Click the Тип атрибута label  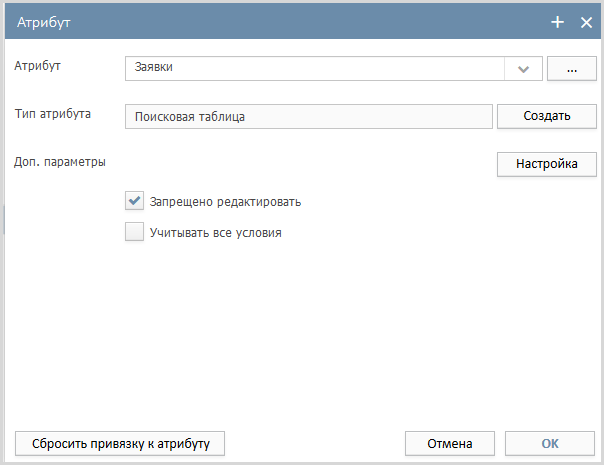coord(53,114)
